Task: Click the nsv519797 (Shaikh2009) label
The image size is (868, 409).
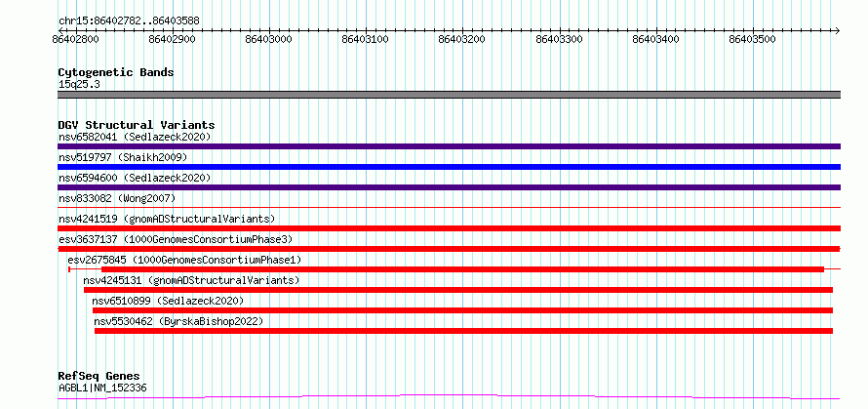Action: [x=123, y=157]
